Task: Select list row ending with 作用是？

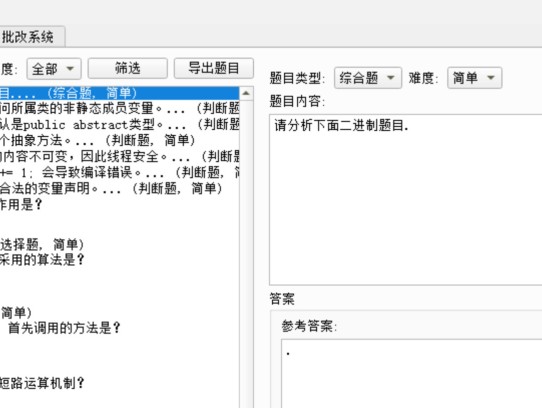Action: pyautogui.click(x=119, y=204)
